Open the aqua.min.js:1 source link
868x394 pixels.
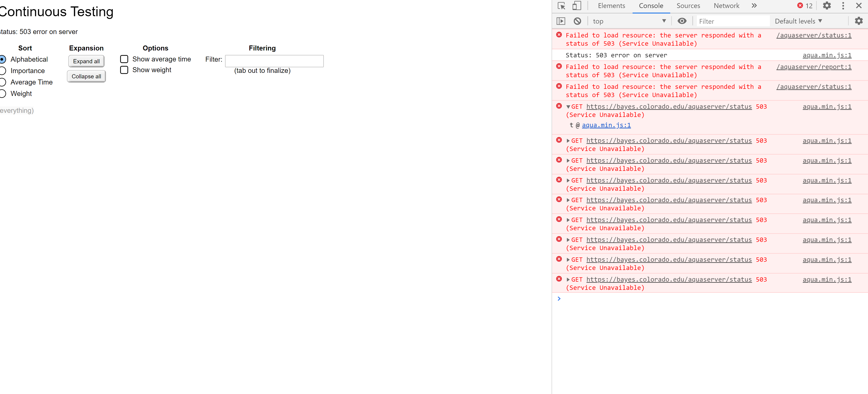coord(606,125)
